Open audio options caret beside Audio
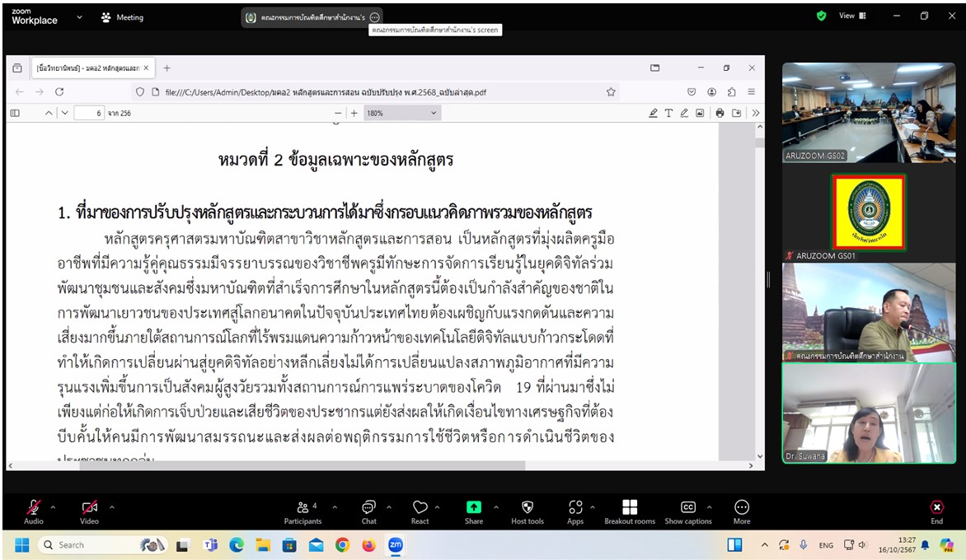 tap(53, 507)
